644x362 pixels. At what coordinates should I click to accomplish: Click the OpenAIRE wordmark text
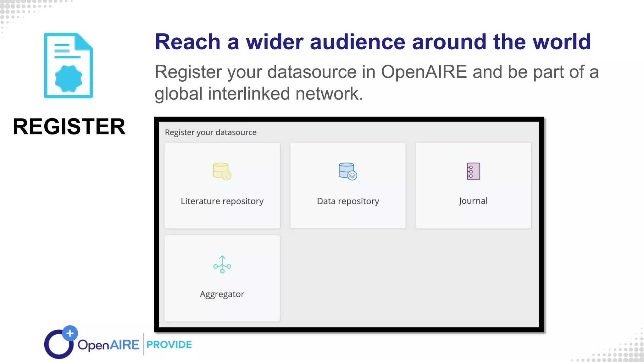point(108,345)
